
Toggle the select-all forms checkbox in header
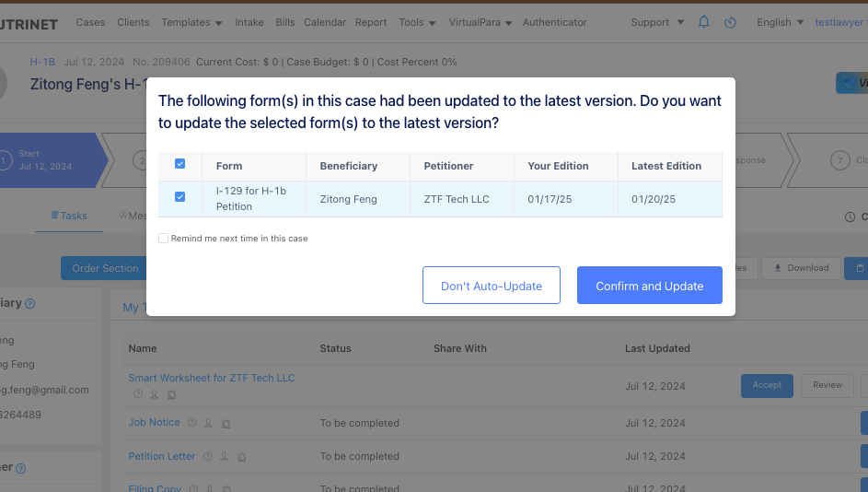click(x=179, y=164)
